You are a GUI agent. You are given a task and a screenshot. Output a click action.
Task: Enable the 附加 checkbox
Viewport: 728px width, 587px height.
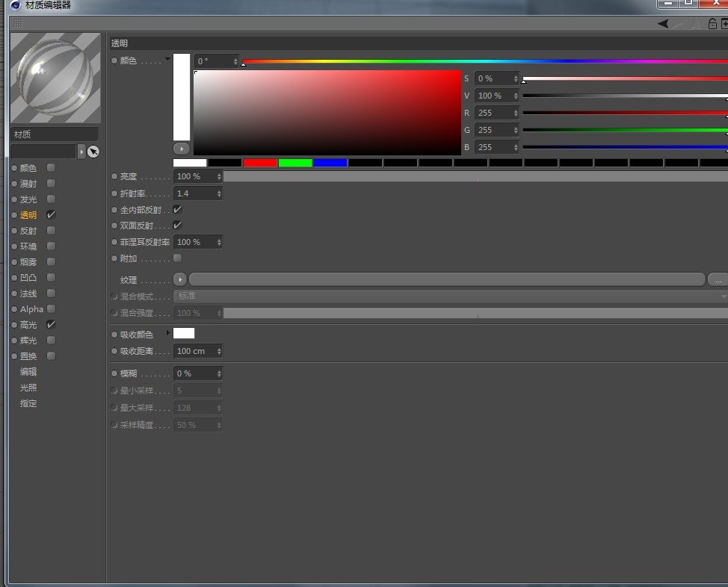177,258
